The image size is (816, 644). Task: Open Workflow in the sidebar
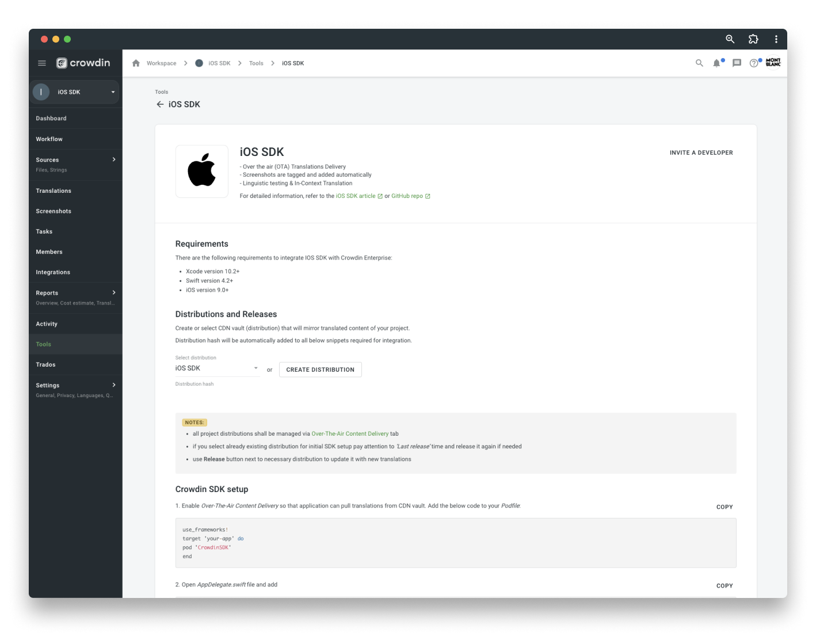pyautogui.click(x=75, y=139)
